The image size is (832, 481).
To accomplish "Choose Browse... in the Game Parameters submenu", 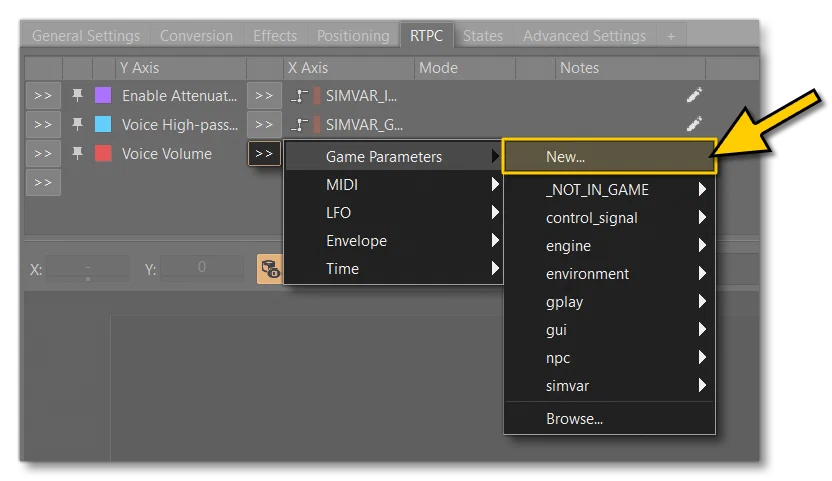I will tap(609, 419).
